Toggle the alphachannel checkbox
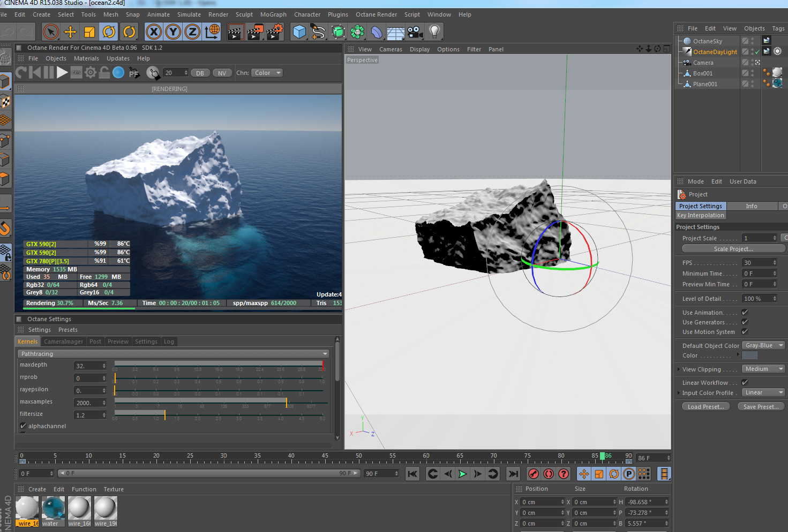The image size is (788, 532). coord(23,426)
